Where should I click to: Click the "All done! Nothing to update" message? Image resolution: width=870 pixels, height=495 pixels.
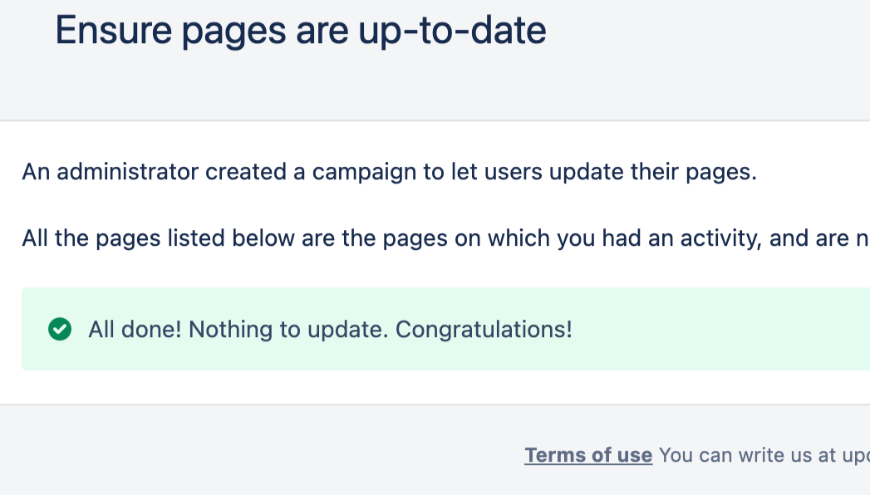click(330, 329)
